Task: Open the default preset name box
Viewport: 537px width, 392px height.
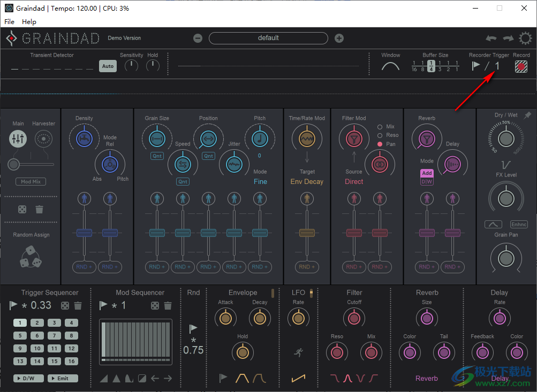Action: [268, 38]
